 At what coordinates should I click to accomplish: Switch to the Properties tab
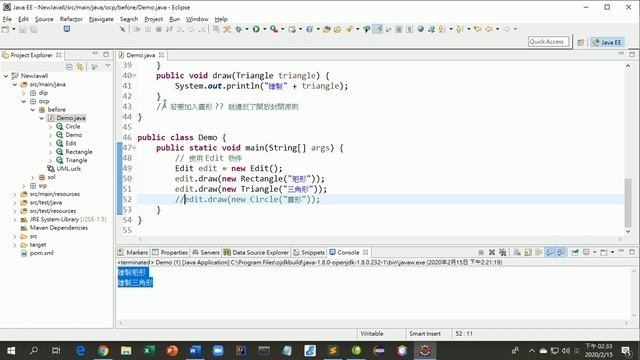pos(170,252)
